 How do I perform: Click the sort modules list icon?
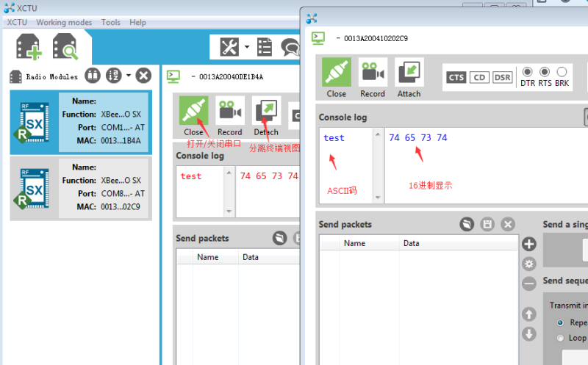point(114,76)
